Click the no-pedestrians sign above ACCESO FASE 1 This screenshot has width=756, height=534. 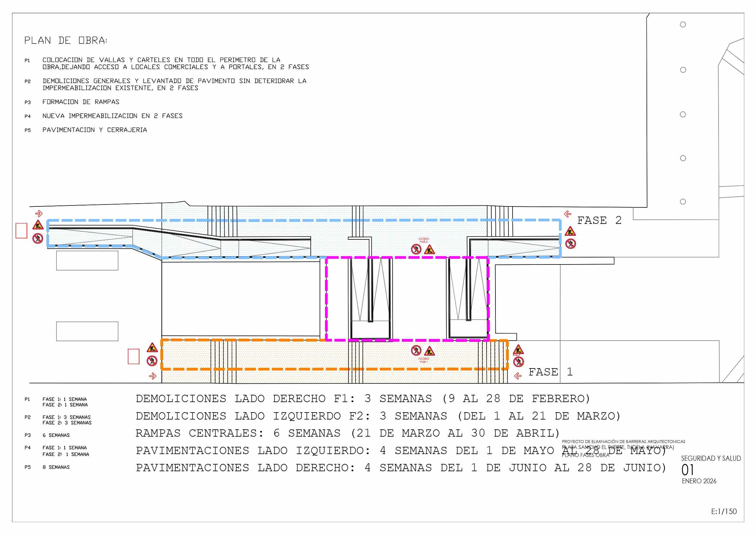[416, 350]
